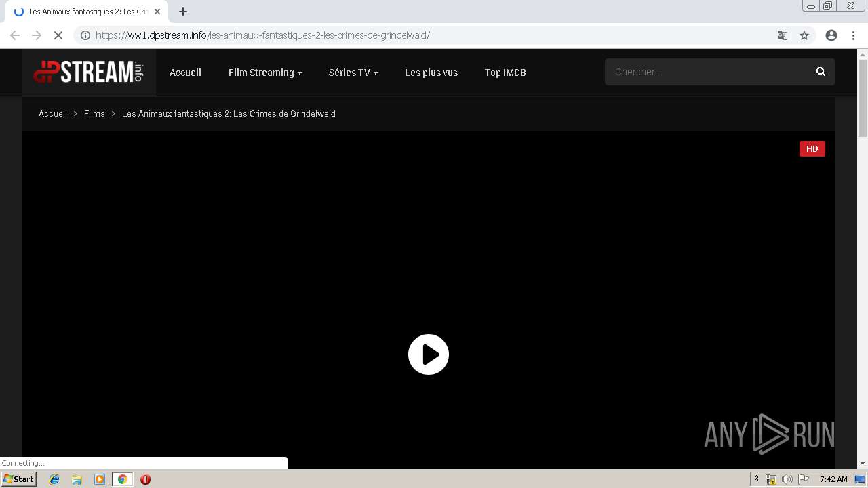Follow the Accueil breadcrumb link
The height and width of the screenshot is (488, 868).
[53, 114]
